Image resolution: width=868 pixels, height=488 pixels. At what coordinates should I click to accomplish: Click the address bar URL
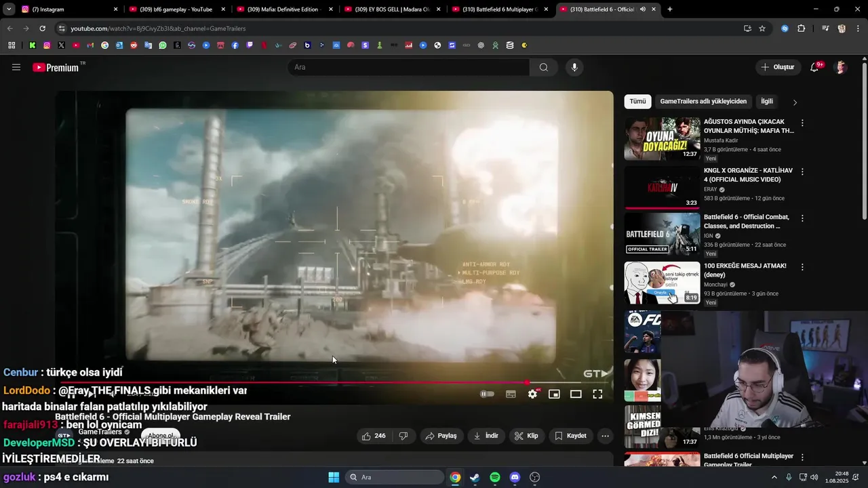point(158,28)
